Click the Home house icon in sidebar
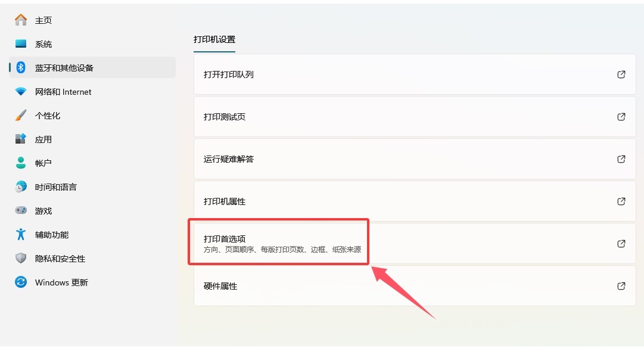Viewport: 644px width, 351px height. pyautogui.click(x=20, y=20)
